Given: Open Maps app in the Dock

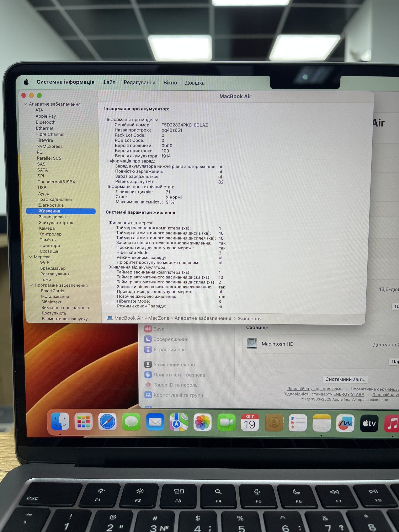Looking at the screenshot, I should pyautogui.click(x=179, y=422).
